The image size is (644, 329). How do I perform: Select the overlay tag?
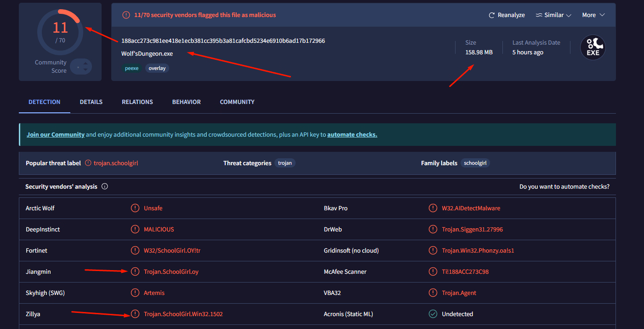[157, 68]
